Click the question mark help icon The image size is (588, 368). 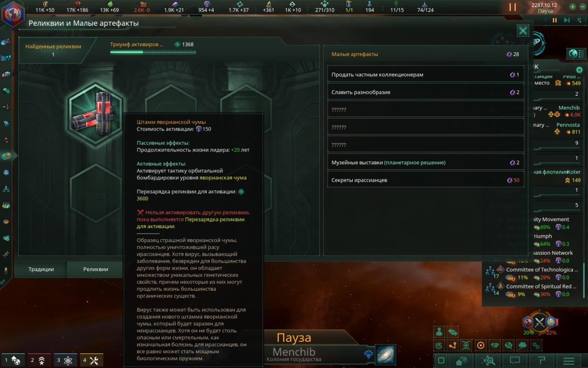541,361
